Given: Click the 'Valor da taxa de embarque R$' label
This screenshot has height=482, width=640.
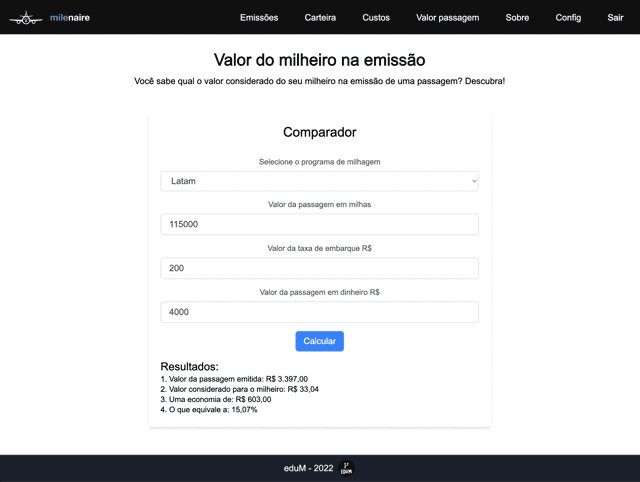Looking at the screenshot, I should [x=320, y=248].
